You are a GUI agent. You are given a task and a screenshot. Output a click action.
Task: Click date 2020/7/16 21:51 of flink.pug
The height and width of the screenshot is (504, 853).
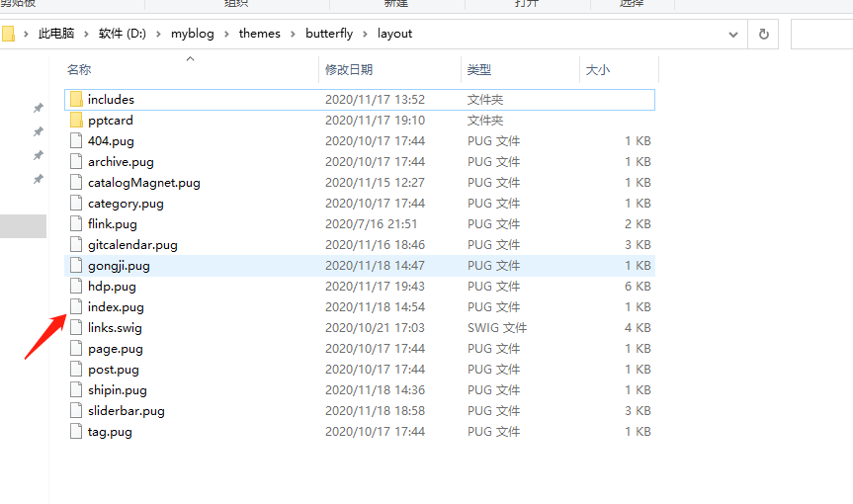(x=371, y=224)
